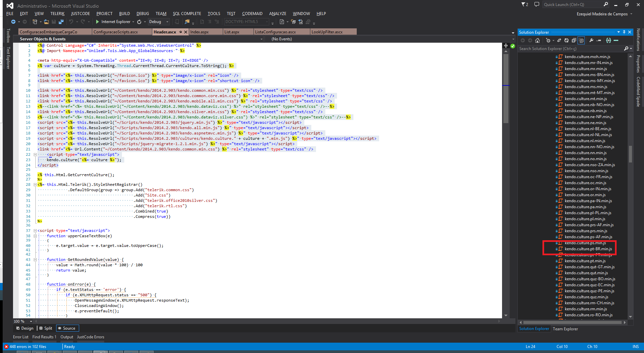Click the Quick Launch magnifier icon
The image size is (644, 353).
(x=606, y=4)
